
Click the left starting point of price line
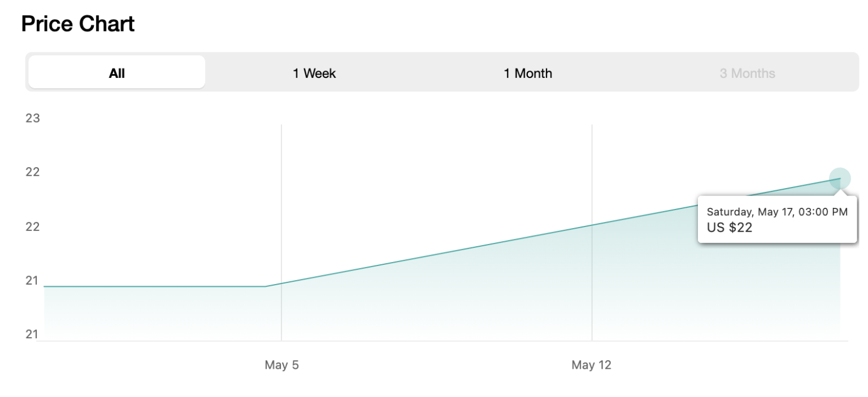[45, 286]
